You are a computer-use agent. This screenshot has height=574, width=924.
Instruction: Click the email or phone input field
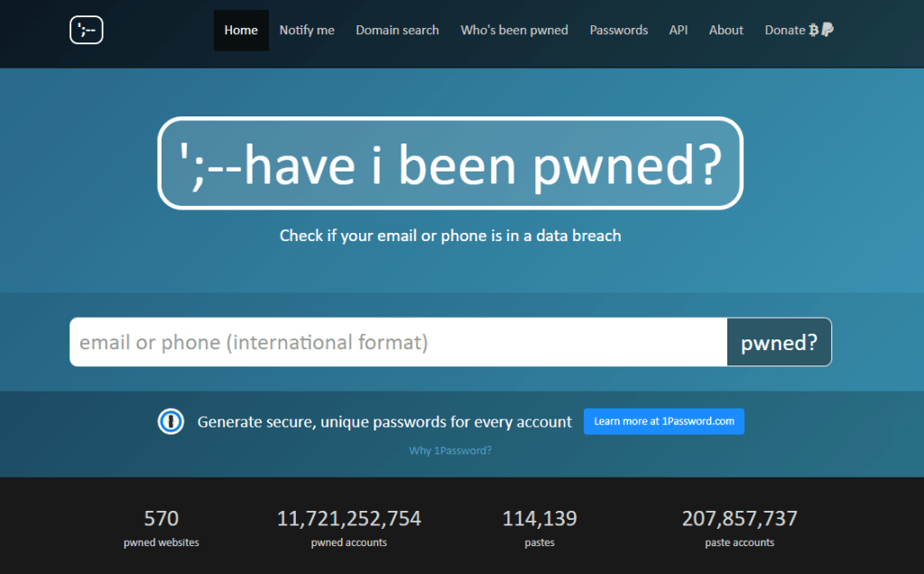pyautogui.click(x=397, y=342)
